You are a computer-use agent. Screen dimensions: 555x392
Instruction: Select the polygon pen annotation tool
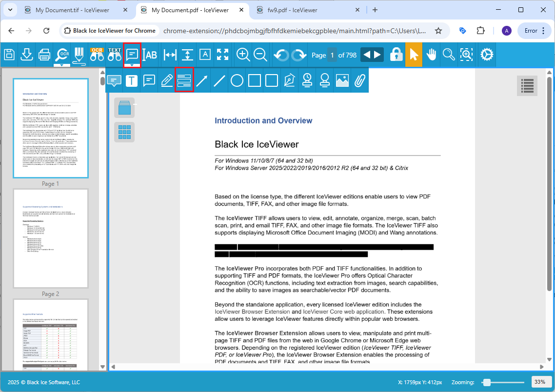(290, 80)
